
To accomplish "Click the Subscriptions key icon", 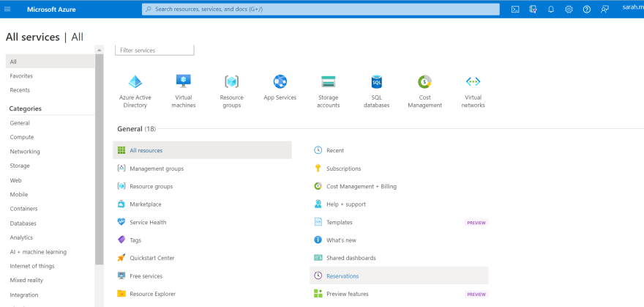I will pos(318,168).
